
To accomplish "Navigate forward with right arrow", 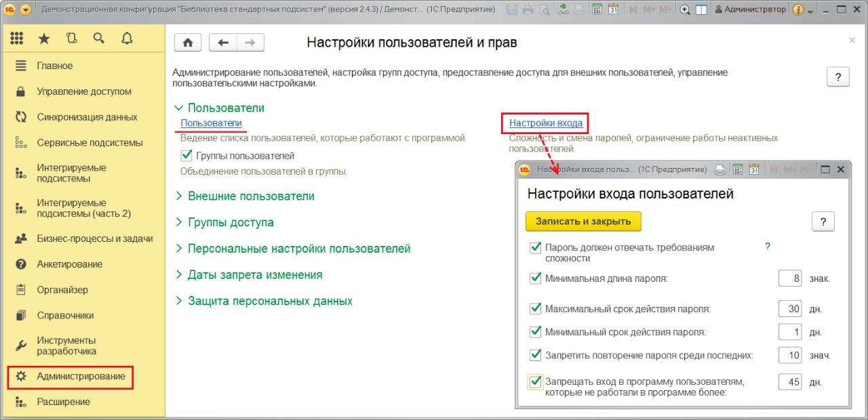I will click(250, 43).
